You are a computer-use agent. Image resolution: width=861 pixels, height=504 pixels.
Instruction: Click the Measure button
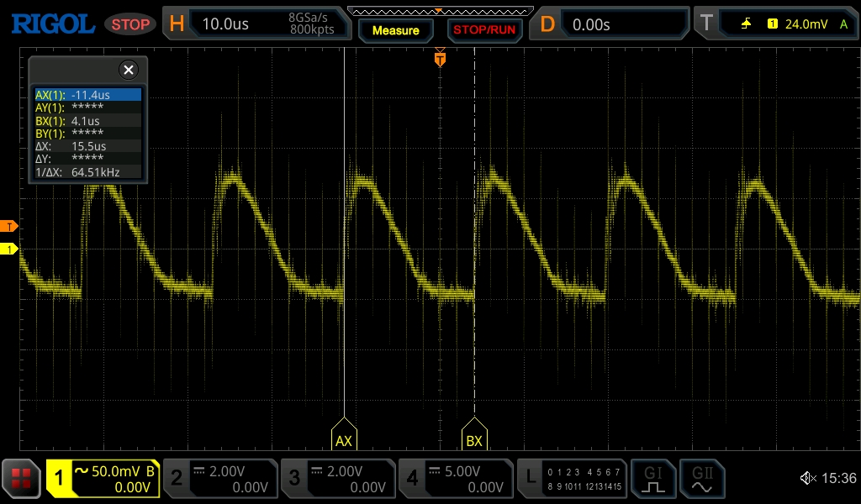(396, 31)
